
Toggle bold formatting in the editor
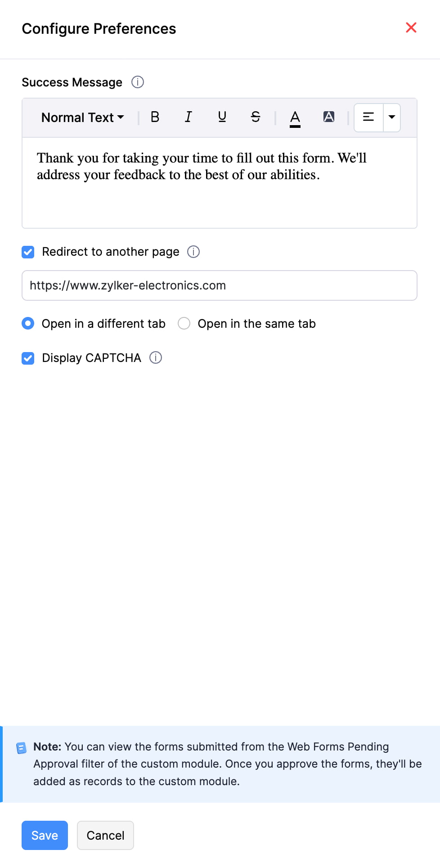[x=155, y=117]
